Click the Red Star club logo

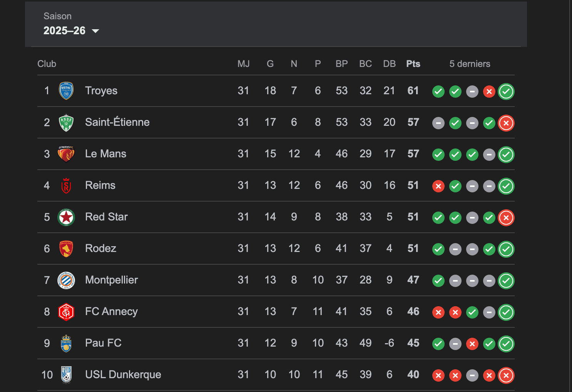coord(66,217)
